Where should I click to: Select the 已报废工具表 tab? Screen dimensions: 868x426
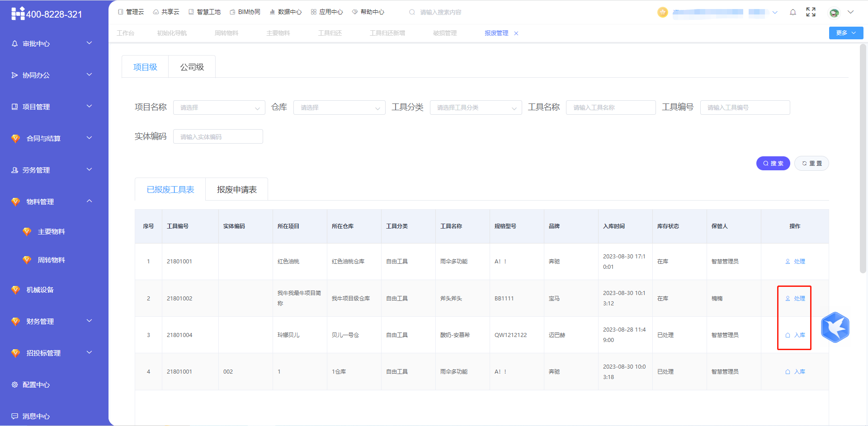tap(170, 189)
